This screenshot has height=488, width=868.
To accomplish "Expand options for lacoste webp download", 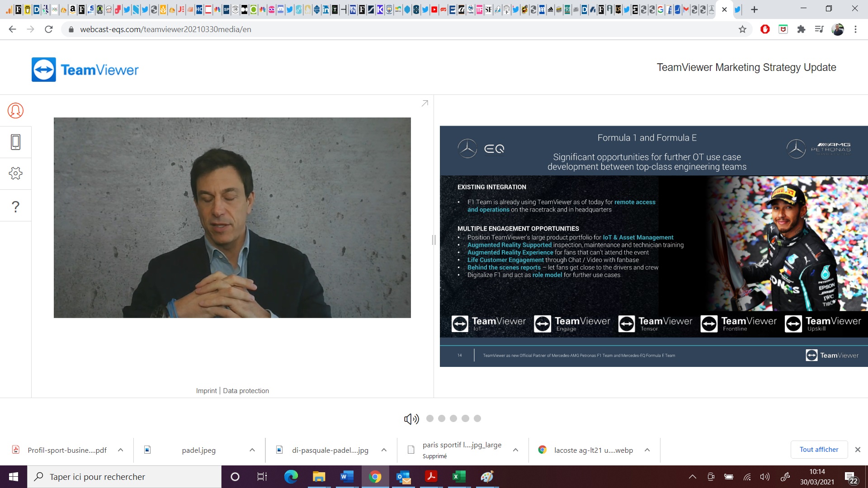I will click(x=647, y=450).
